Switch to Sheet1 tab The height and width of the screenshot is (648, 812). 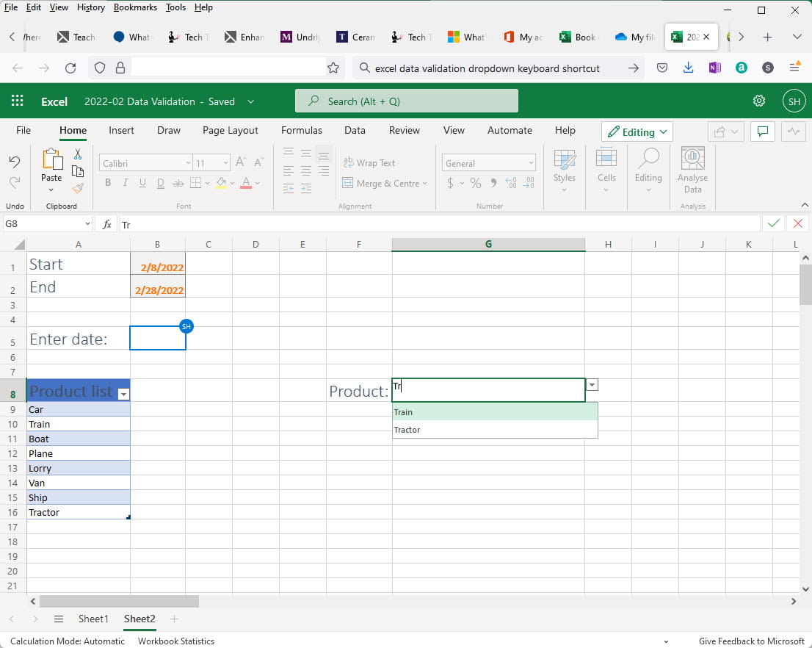(93, 619)
